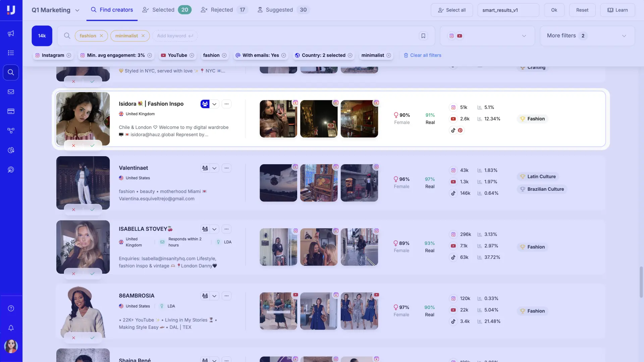The width and height of the screenshot is (644, 362).
Task: Remove the With emails: Yes filter chip
Action: tap(284, 55)
